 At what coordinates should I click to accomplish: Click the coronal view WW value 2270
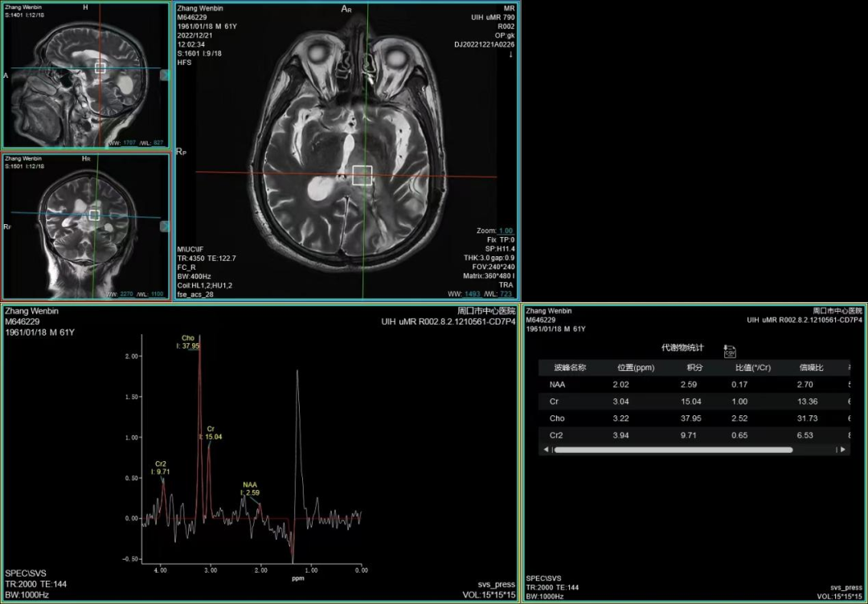[x=127, y=294]
